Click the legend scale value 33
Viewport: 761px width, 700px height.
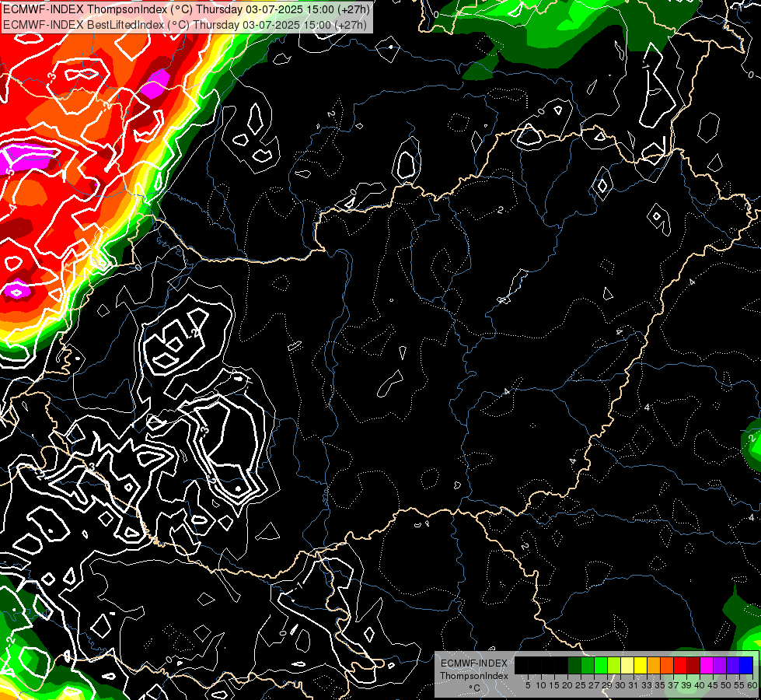[647, 685]
